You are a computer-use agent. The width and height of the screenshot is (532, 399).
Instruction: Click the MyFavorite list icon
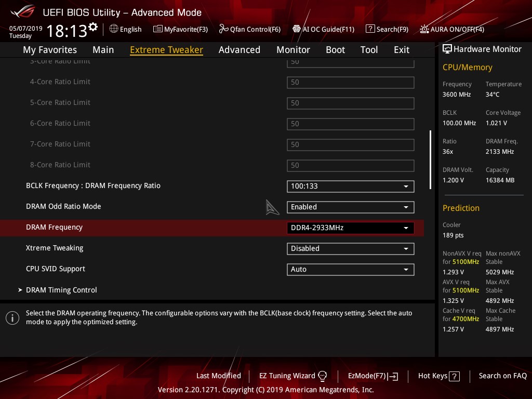coord(157,29)
